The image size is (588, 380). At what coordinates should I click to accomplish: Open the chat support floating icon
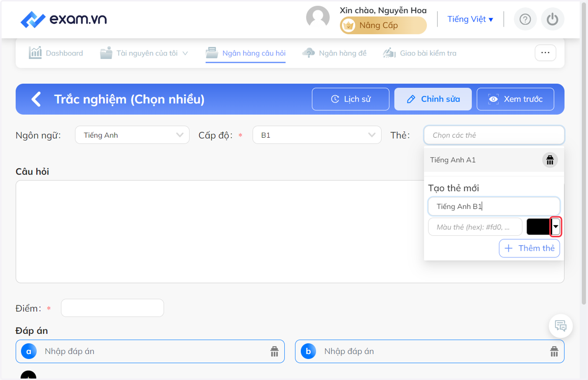coord(561,326)
